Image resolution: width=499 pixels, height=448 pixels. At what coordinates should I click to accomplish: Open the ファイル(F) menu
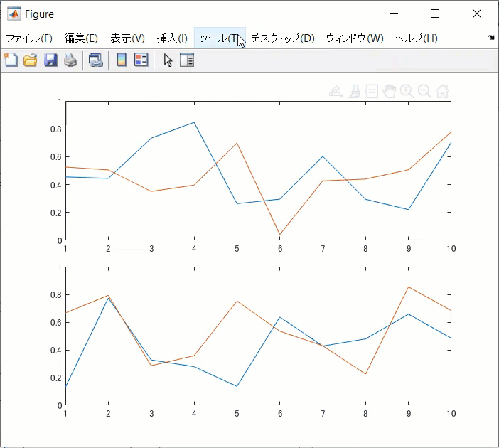tap(29, 38)
